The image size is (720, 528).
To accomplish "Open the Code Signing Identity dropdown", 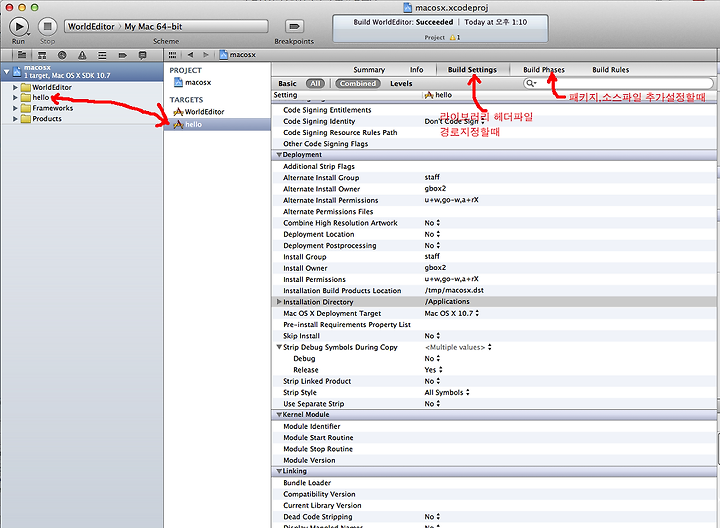I will [x=455, y=121].
